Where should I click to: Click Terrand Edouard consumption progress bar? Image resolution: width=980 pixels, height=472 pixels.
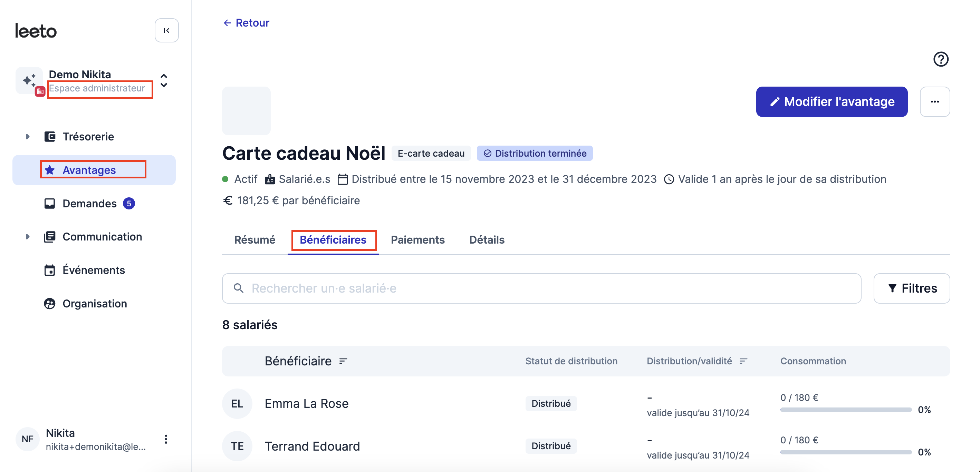click(x=846, y=453)
